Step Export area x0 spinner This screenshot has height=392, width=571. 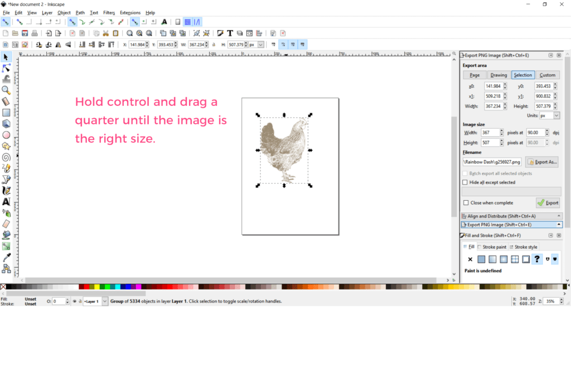505,86
